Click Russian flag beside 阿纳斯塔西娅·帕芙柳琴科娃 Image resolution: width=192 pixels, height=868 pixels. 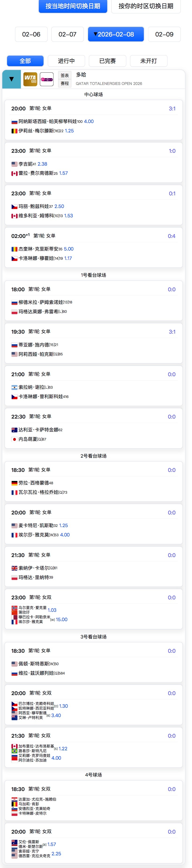[15, 122]
